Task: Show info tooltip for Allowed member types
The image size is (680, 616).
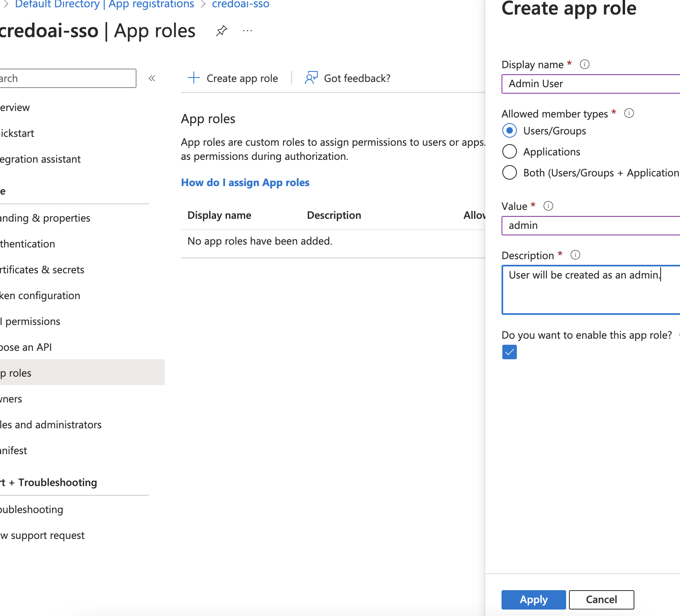Action: click(629, 113)
